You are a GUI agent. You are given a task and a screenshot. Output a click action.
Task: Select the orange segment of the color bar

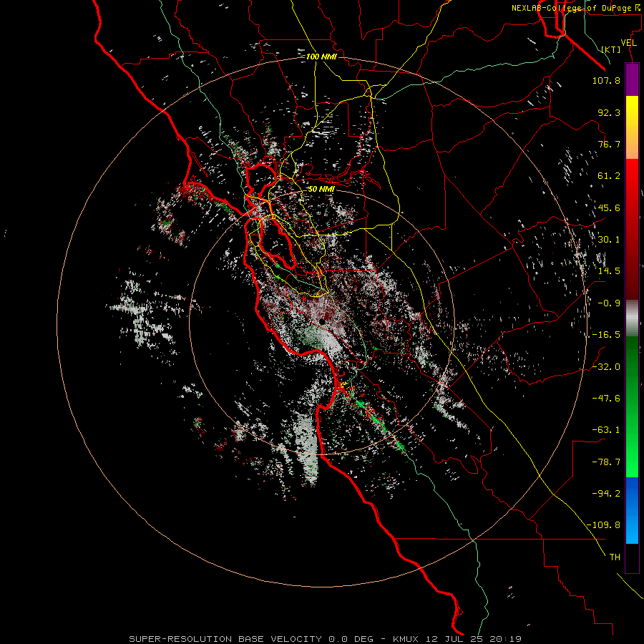click(x=632, y=143)
